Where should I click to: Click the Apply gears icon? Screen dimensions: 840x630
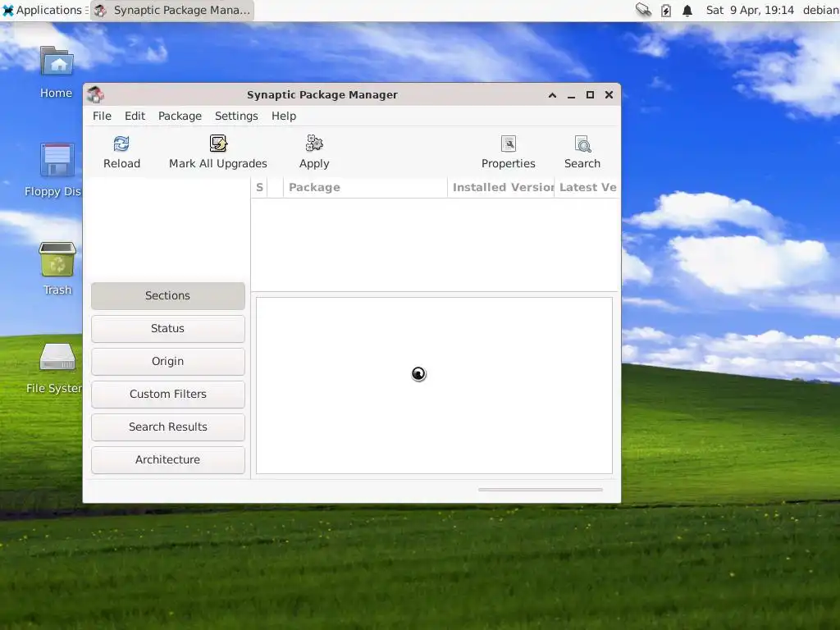click(314, 144)
